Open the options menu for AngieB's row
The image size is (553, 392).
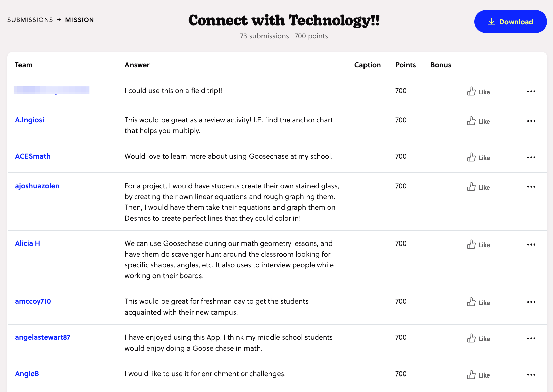coord(531,374)
